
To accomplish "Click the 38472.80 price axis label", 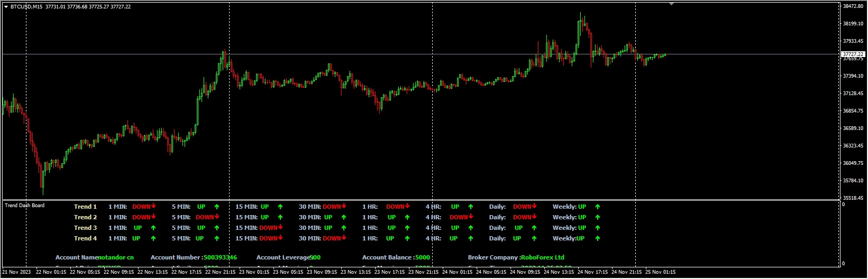I will (853, 6).
